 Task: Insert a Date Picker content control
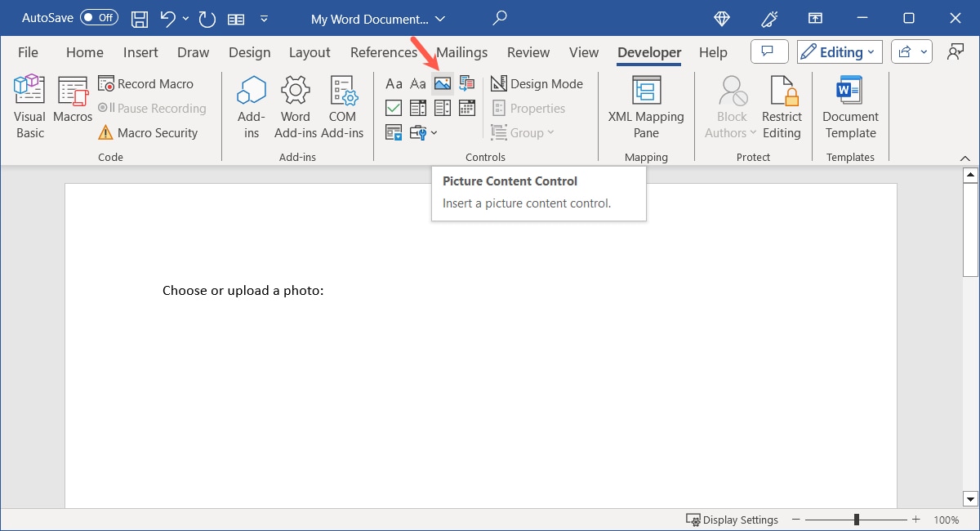click(466, 108)
